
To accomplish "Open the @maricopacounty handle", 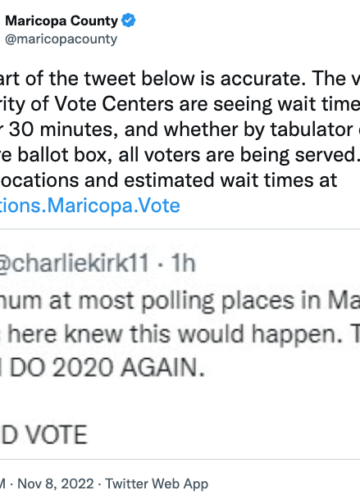I will (x=61, y=39).
